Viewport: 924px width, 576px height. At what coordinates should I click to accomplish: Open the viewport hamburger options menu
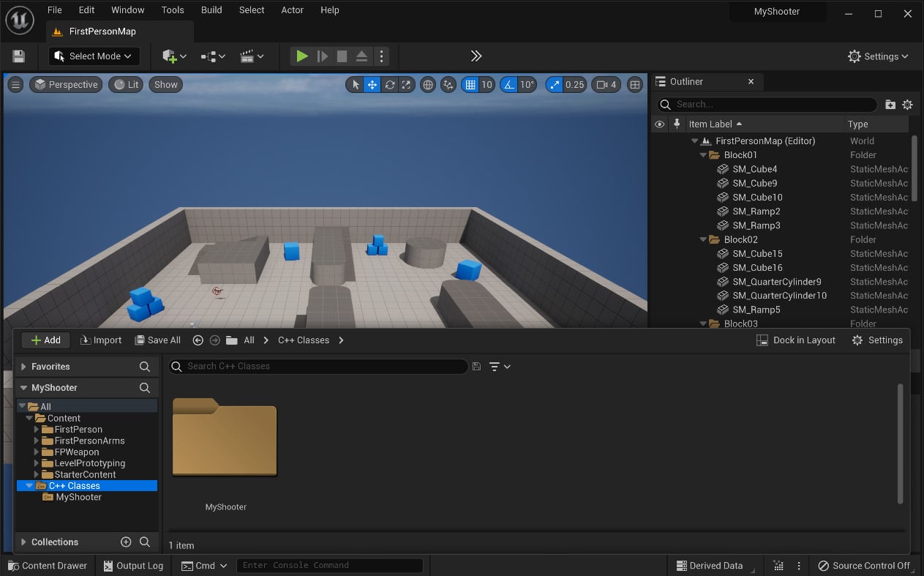15,85
